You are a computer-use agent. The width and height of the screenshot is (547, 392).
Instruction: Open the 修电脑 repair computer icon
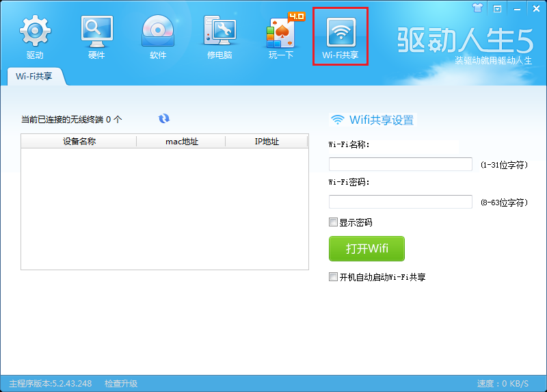click(x=219, y=37)
